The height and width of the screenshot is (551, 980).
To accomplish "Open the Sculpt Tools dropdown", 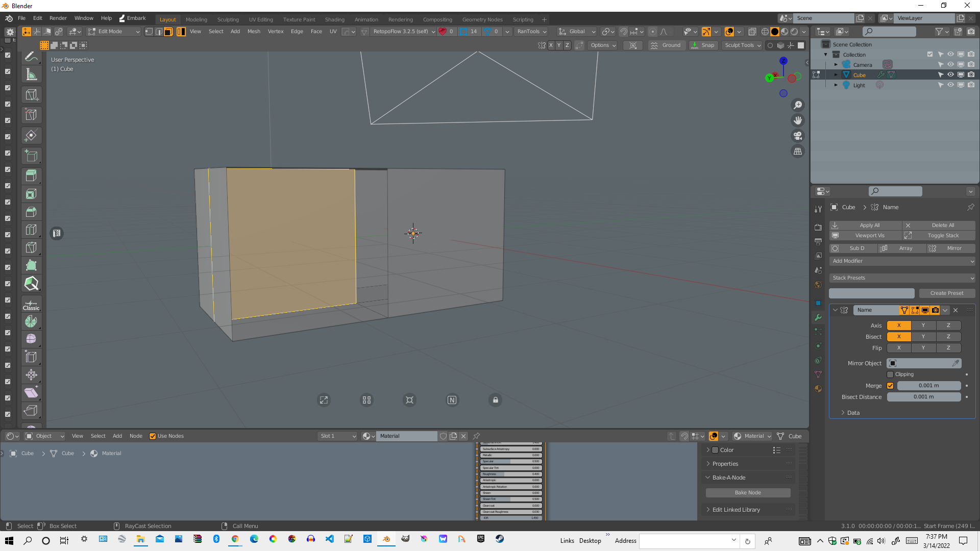I will (743, 45).
